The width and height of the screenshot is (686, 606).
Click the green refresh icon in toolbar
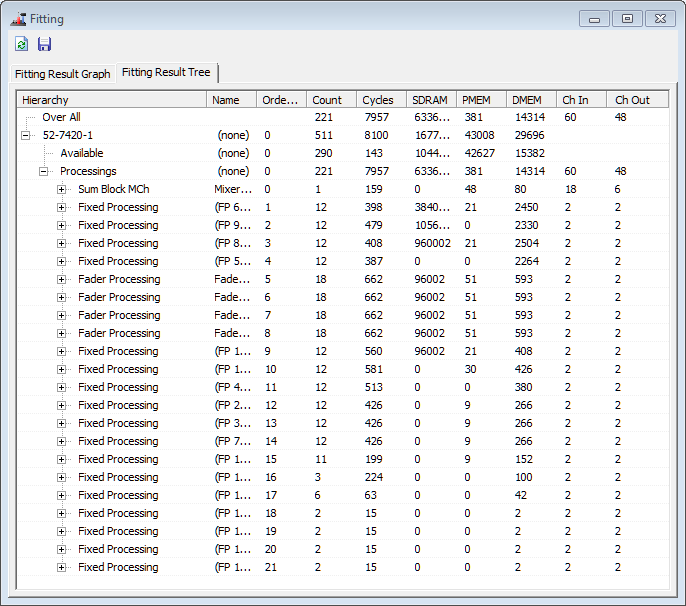point(22,44)
